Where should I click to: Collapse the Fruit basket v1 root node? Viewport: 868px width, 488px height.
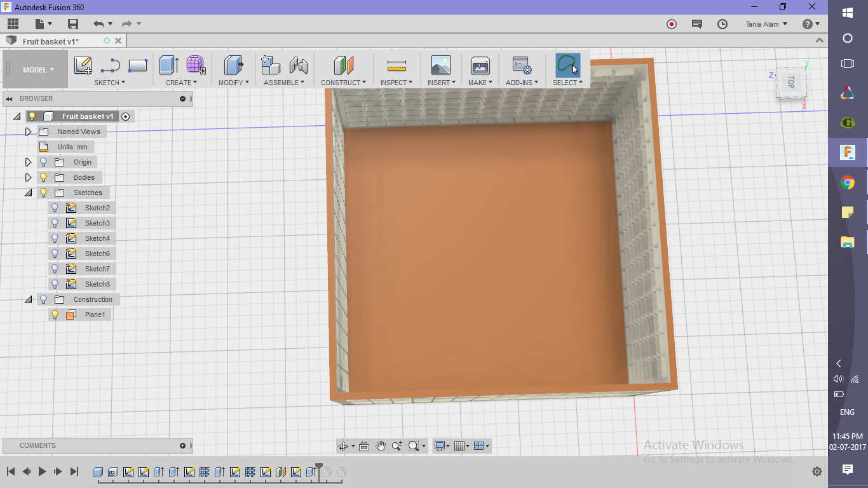[x=17, y=116]
